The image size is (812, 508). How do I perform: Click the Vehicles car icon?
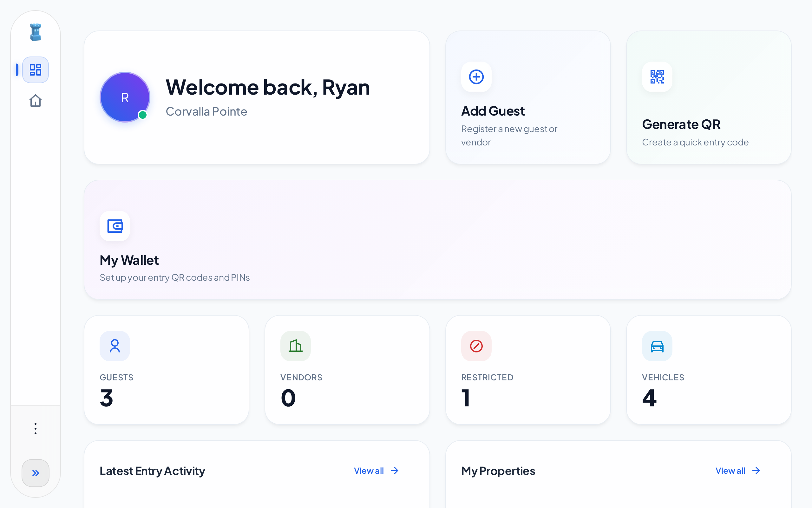point(657,346)
